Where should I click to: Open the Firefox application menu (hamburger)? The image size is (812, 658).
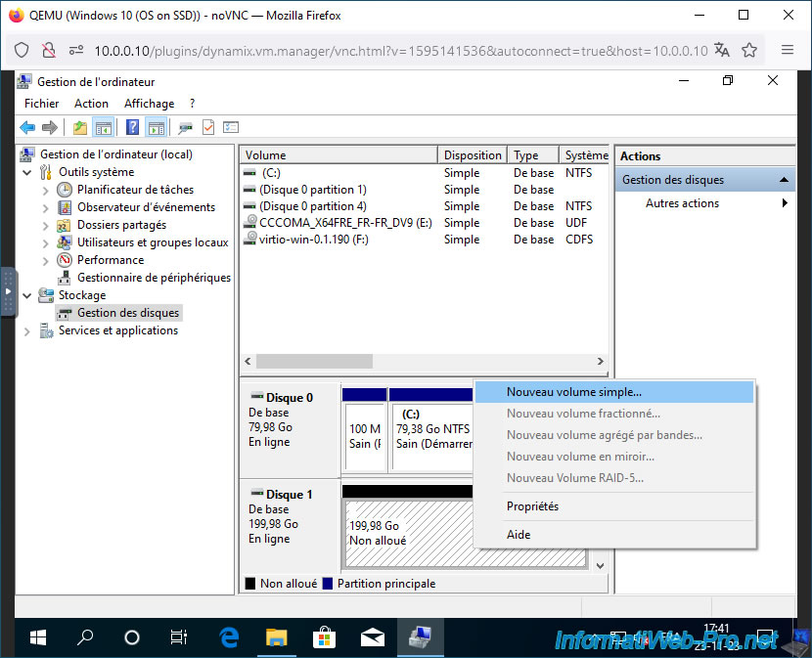click(788, 50)
